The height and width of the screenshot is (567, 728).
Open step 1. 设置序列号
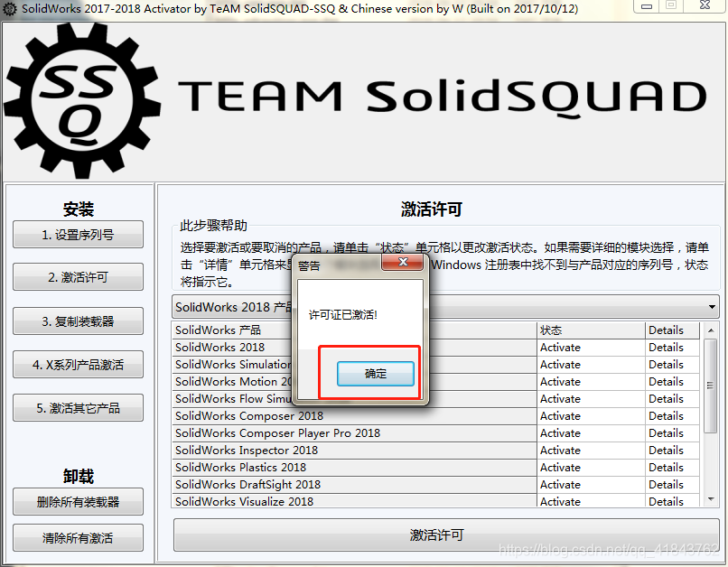click(x=78, y=235)
